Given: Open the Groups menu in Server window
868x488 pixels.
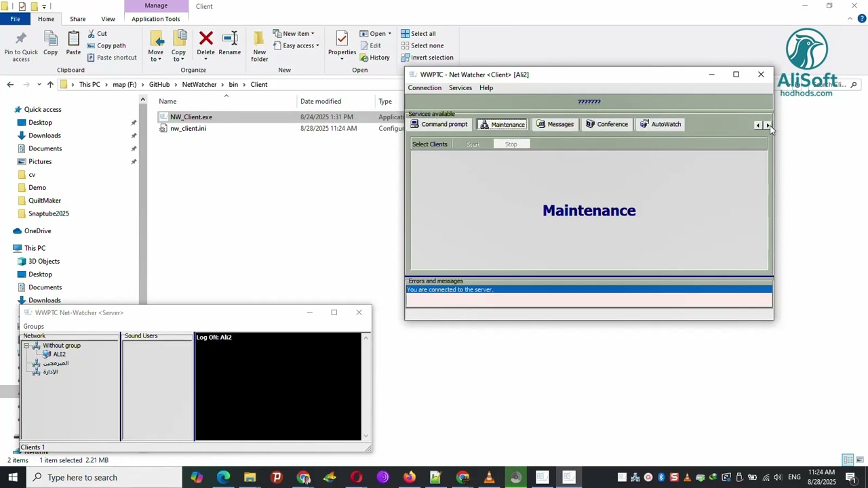Looking at the screenshot, I should 33,326.
